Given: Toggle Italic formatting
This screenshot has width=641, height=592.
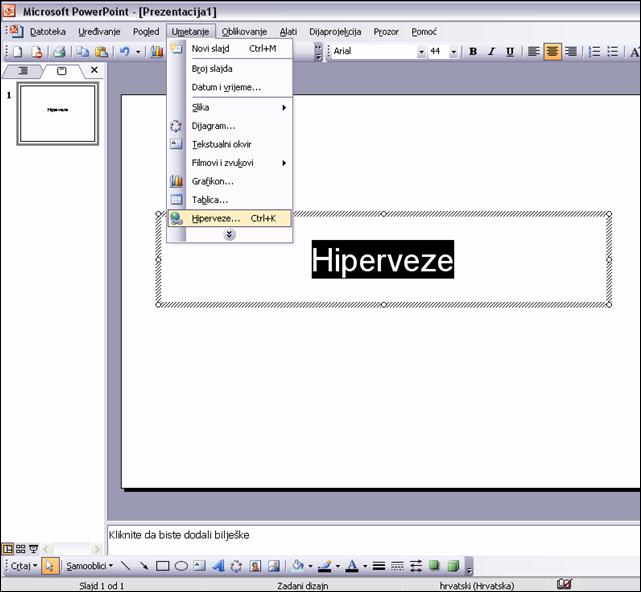Looking at the screenshot, I should [491, 52].
